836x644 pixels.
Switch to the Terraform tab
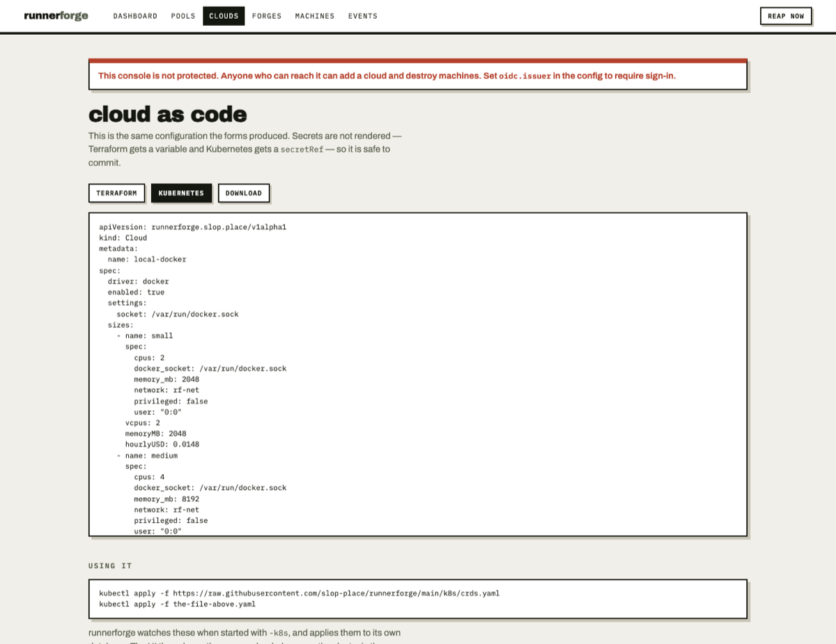pos(116,193)
